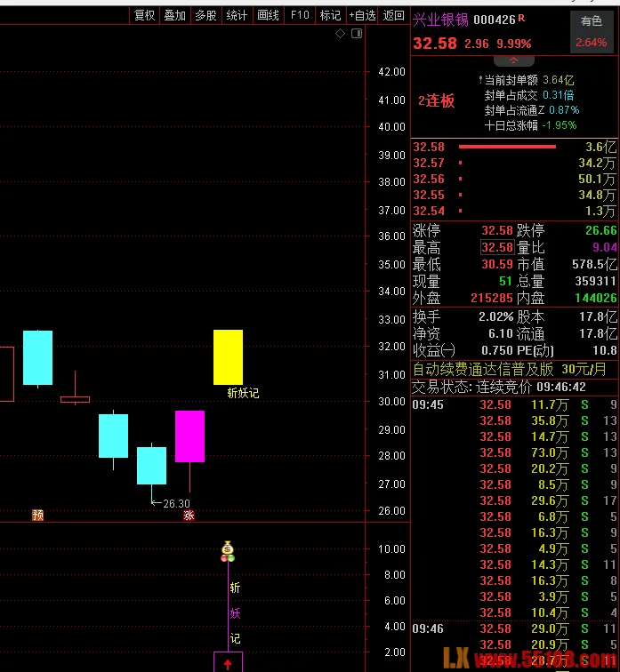Click the 外盘 value 215285
This screenshot has width=620, height=672.
pos(492,298)
